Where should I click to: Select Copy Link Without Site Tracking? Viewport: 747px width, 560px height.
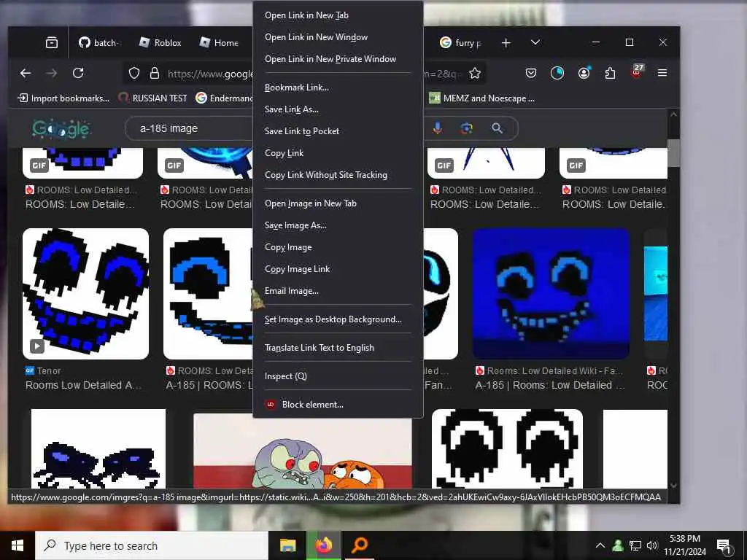338,175
